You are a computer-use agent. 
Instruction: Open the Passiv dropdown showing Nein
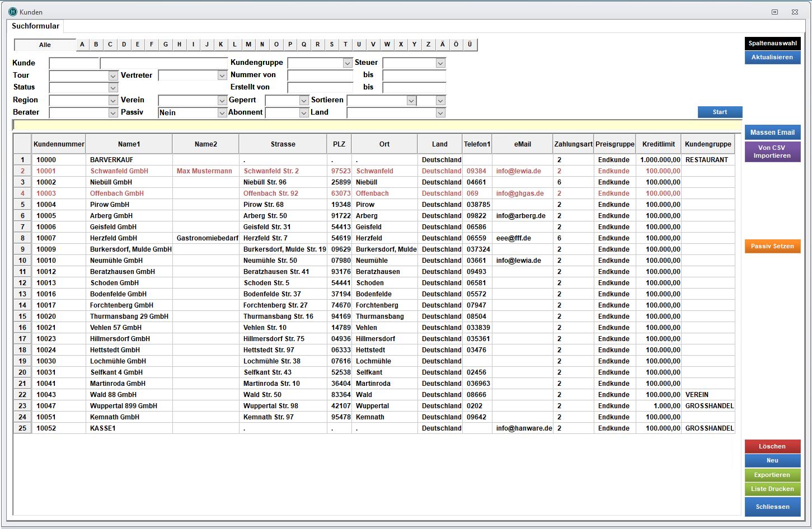[x=222, y=113]
